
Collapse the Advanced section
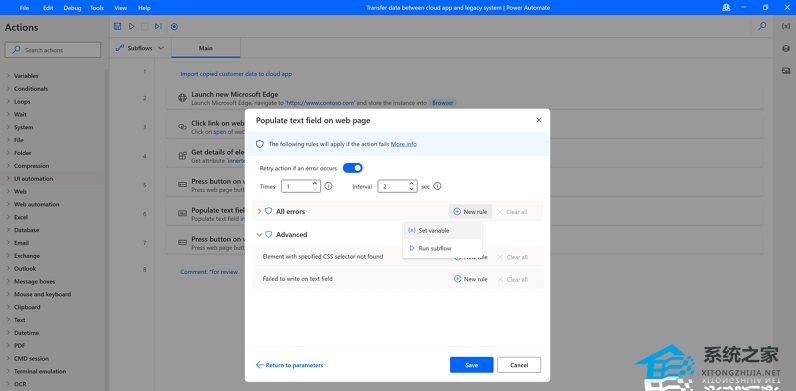[x=259, y=235]
